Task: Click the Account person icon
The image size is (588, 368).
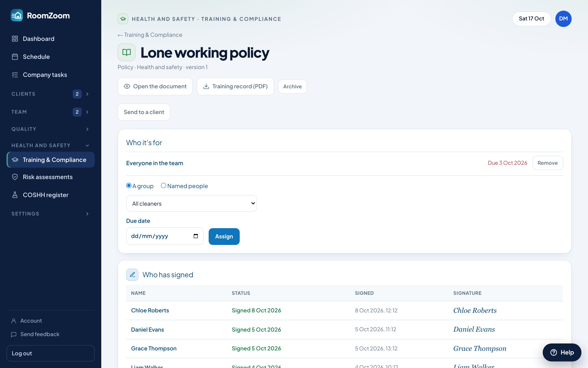Action: point(14,321)
